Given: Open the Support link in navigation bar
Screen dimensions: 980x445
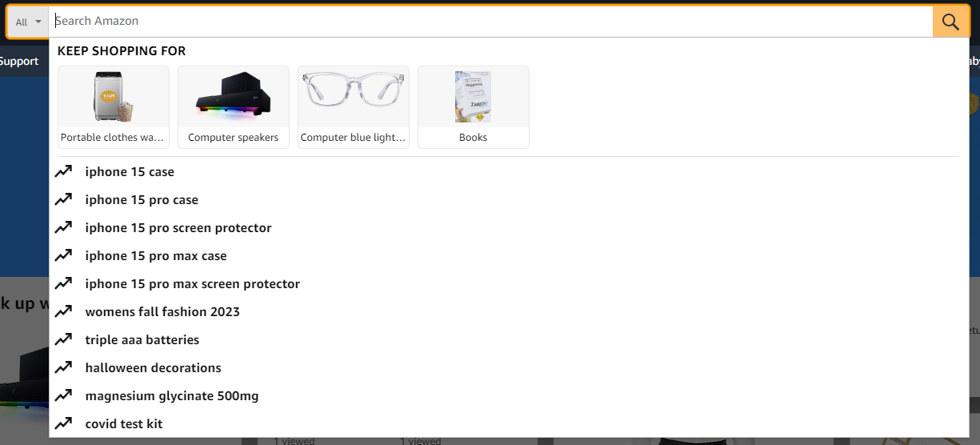Looking at the screenshot, I should point(19,62).
